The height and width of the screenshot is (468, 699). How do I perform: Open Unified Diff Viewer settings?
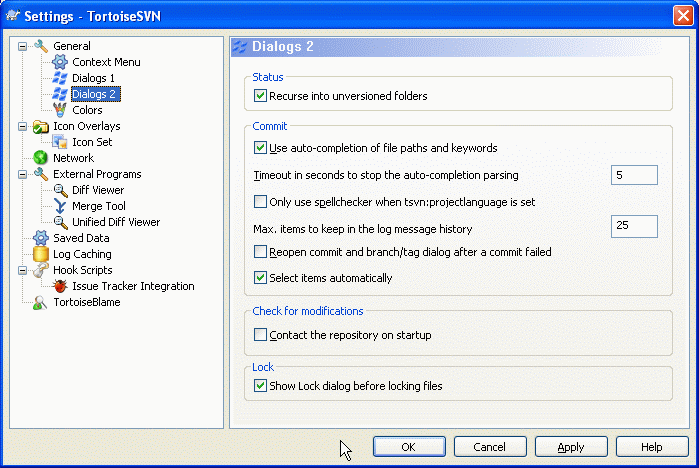[116, 222]
